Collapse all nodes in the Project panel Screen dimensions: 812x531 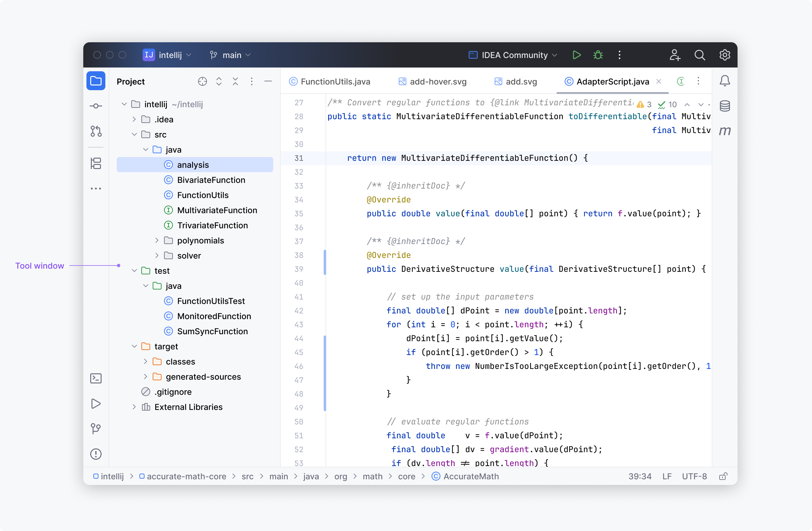[235, 81]
